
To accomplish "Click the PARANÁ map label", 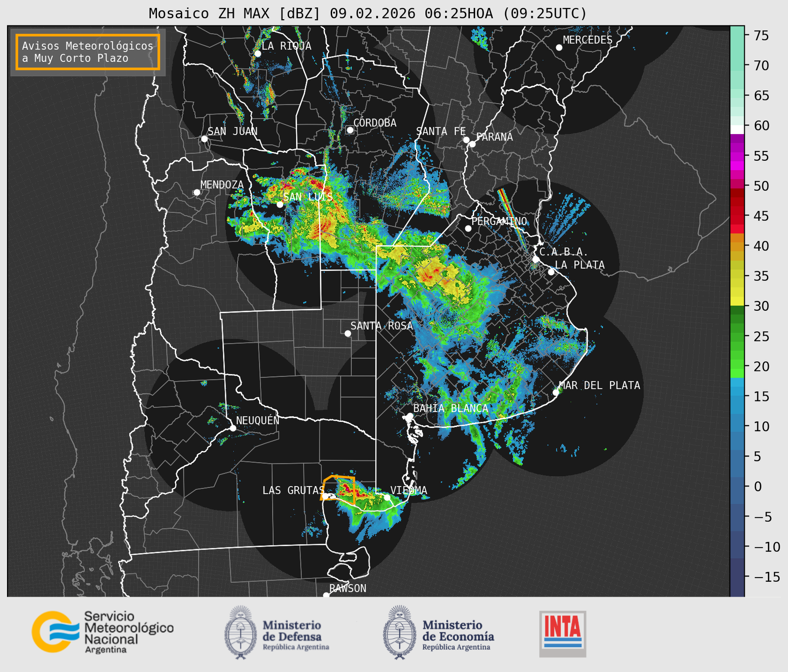I will (x=494, y=137).
